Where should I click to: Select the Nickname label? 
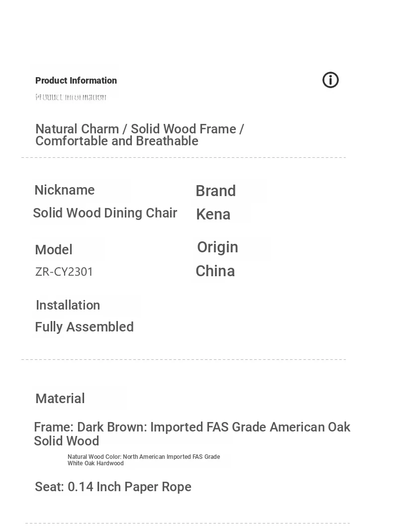pos(65,190)
